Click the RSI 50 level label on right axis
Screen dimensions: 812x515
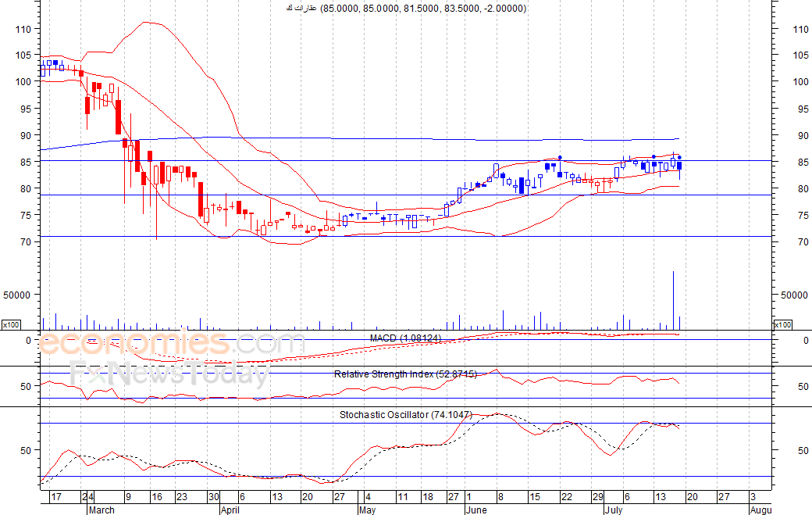tap(803, 387)
